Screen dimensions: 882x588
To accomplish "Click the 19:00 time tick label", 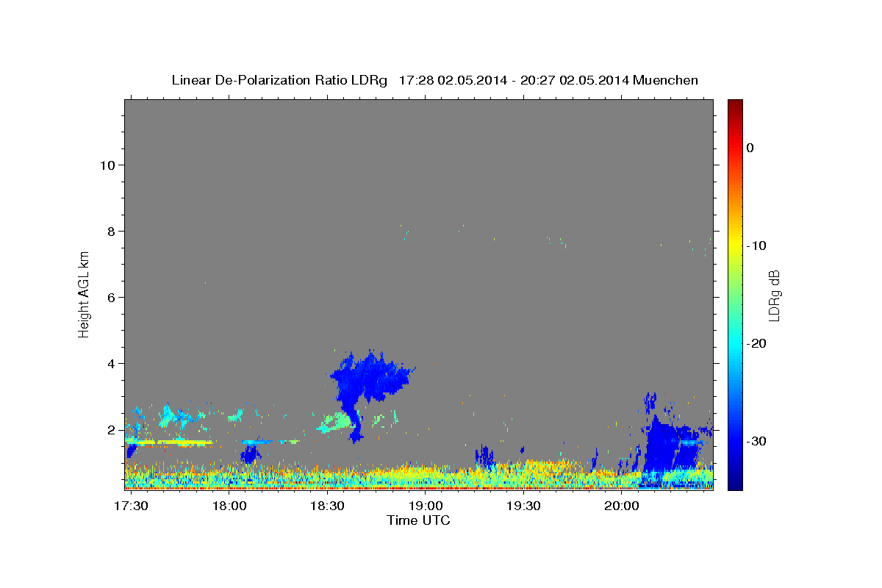I will [426, 506].
